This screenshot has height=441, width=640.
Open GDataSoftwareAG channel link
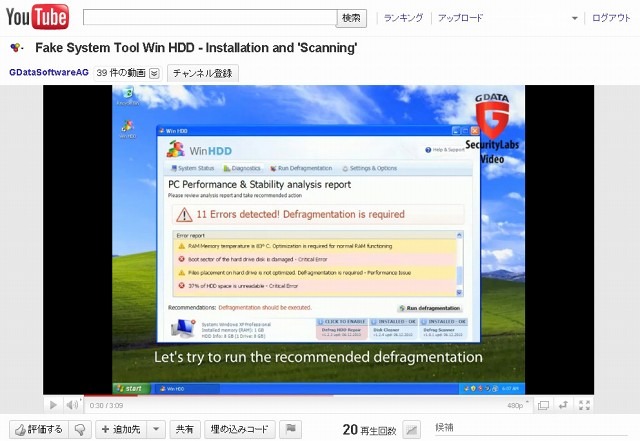click(49, 72)
